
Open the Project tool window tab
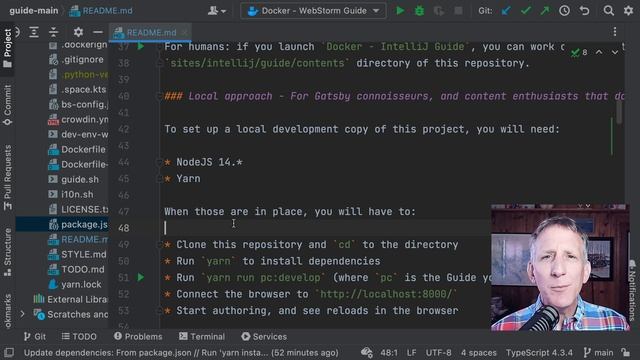tap(8, 48)
